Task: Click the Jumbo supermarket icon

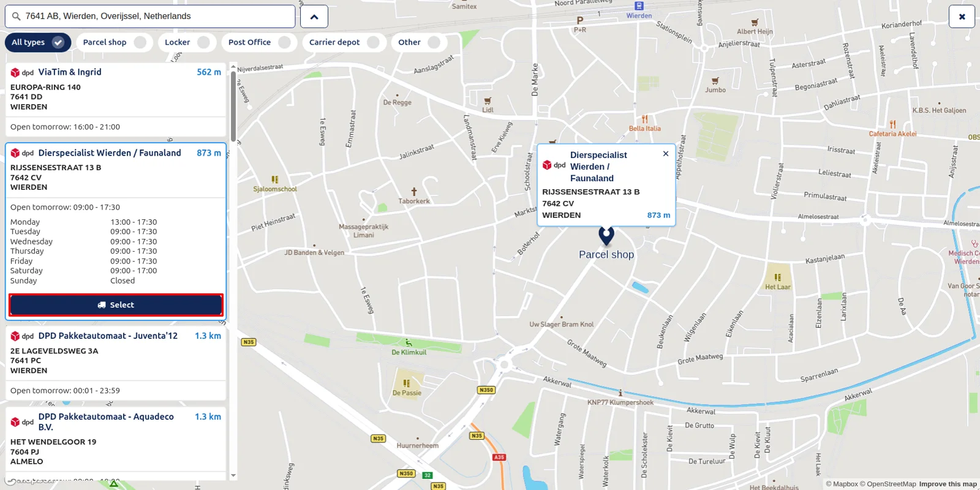Action: (x=715, y=81)
